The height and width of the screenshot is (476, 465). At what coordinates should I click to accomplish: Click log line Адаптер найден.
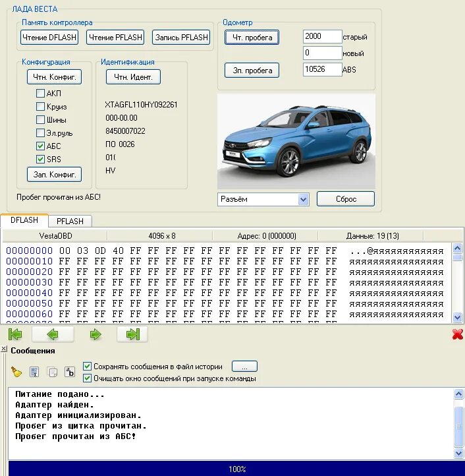coord(55,405)
